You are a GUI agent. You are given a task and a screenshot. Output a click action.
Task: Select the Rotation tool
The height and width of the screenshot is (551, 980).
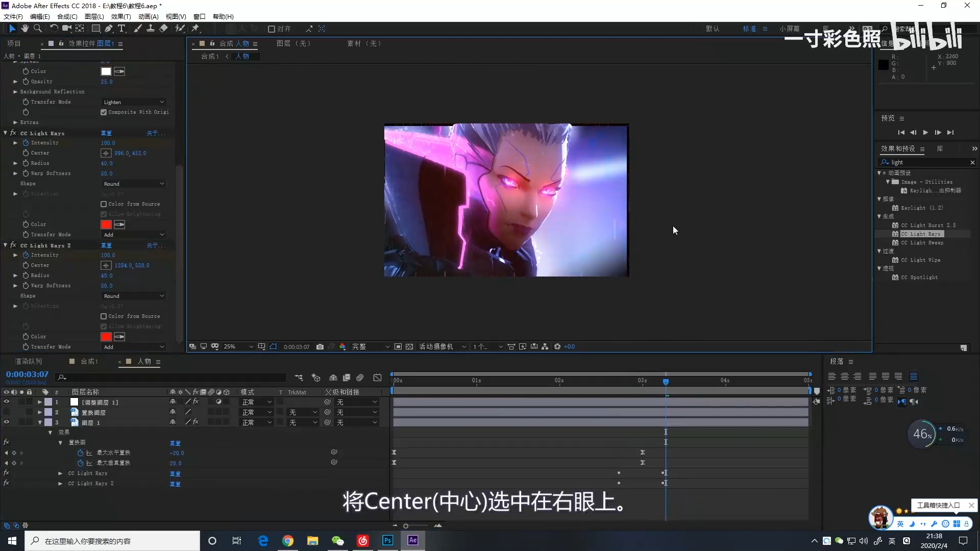[54, 29]
